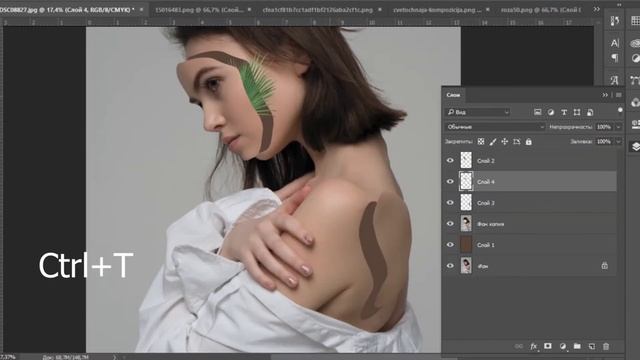640x360 pixels.
Task: Hide the Фон копия layer
Action: coord(450,224)
